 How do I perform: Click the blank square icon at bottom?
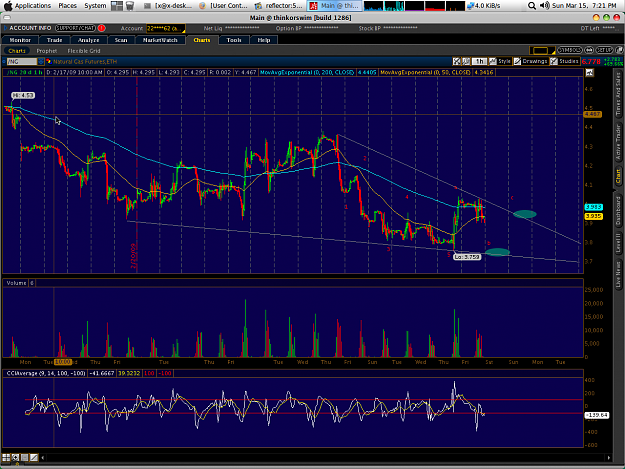coord(25,457)
